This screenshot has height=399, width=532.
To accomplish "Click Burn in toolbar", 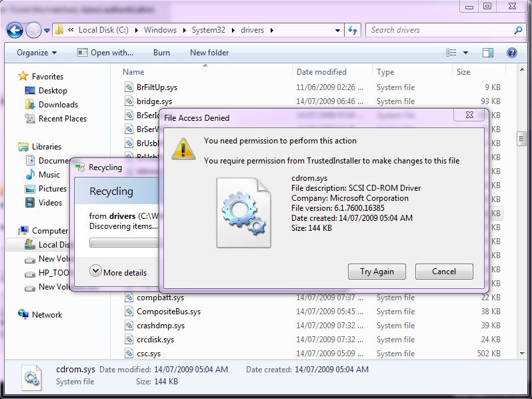I will coord(161,53).
